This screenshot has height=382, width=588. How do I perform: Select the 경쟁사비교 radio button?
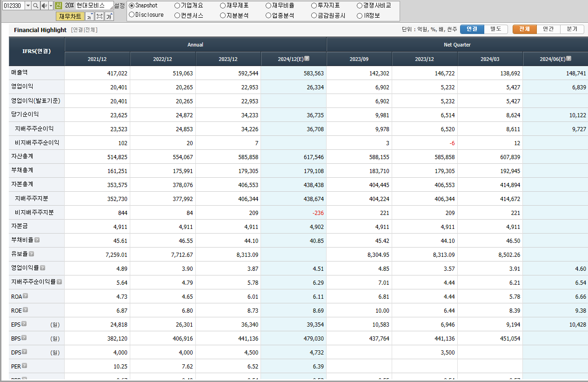coord(360,6)
